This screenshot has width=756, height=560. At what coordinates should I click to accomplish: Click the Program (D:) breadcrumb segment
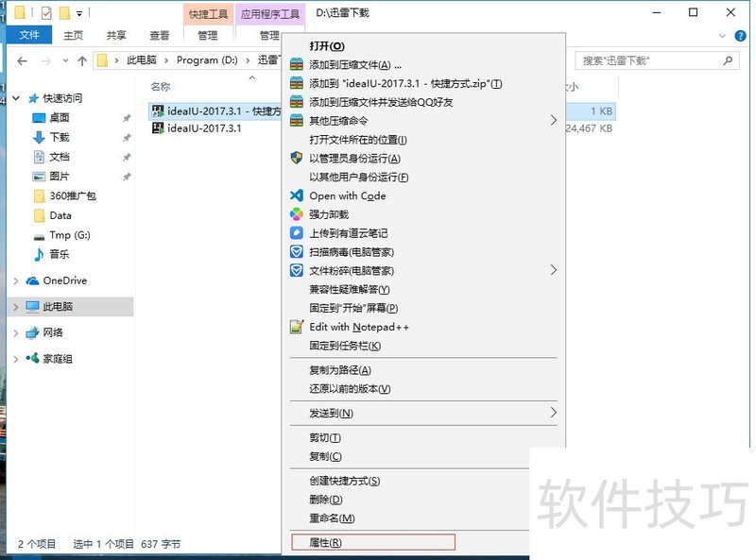point(207,60)
